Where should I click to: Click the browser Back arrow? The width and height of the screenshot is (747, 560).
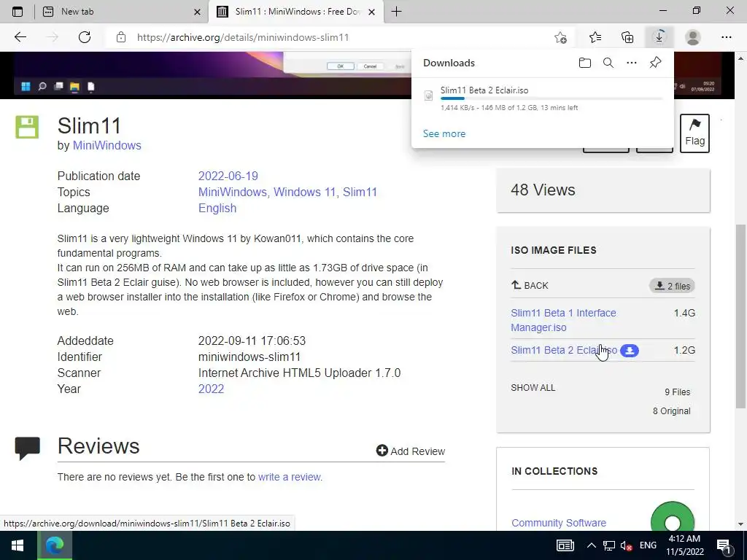pyautogui.click(x=20, y=37)
